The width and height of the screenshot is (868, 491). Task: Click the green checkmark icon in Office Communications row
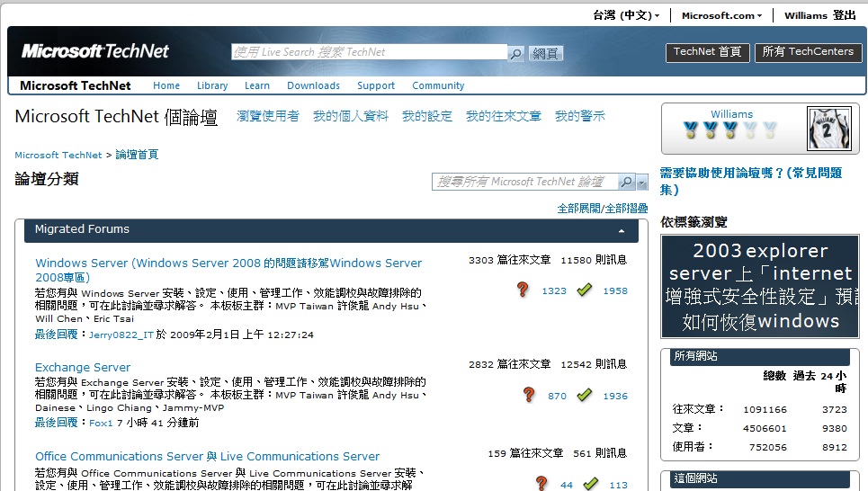pos(591,484)
